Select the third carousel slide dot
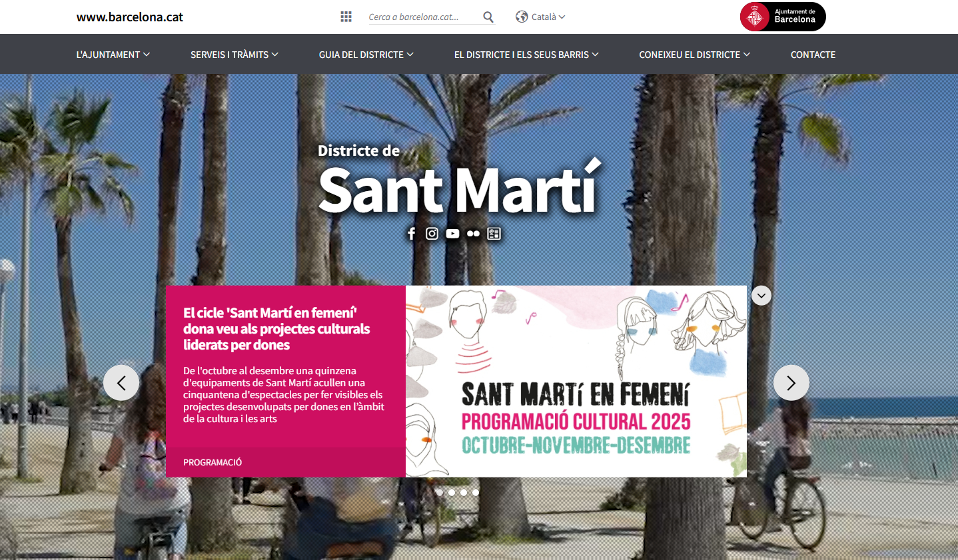Viewport: 958px width, 560px height. pyautogui.click(x=464, y=493)
